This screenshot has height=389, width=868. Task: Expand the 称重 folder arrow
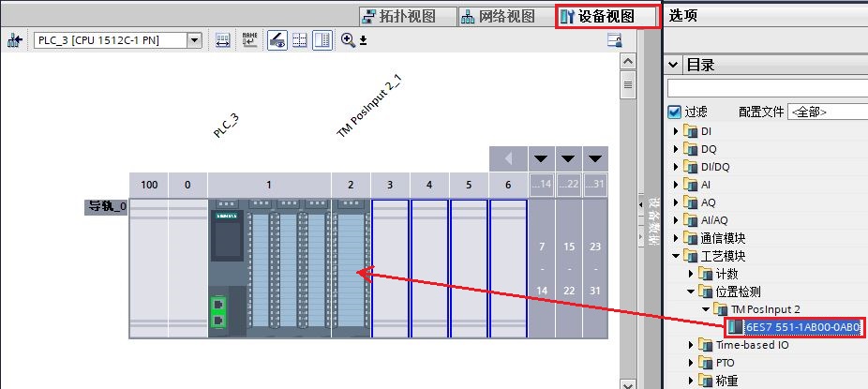coord(691,381)
